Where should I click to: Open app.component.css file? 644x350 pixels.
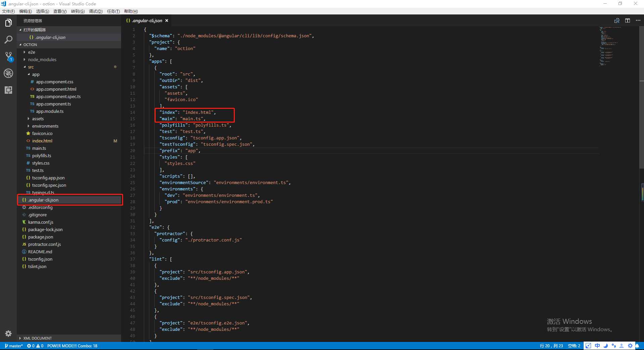[x=69, y=82]
